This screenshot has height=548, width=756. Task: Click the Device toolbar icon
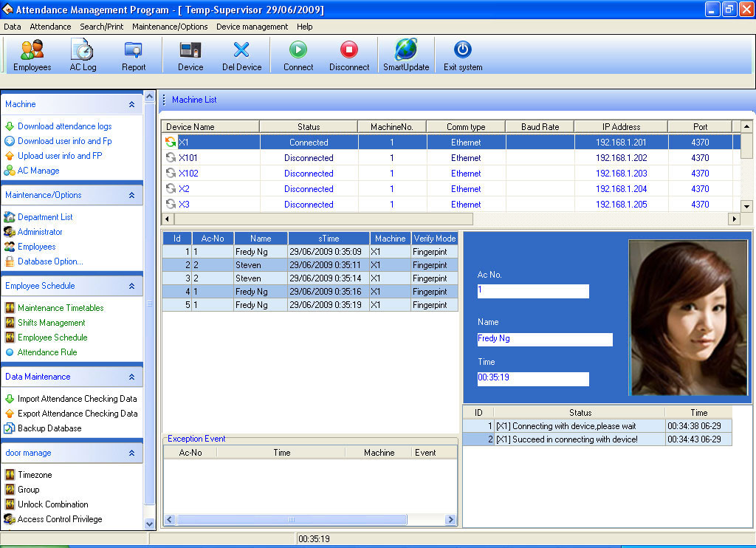(190, 50)
